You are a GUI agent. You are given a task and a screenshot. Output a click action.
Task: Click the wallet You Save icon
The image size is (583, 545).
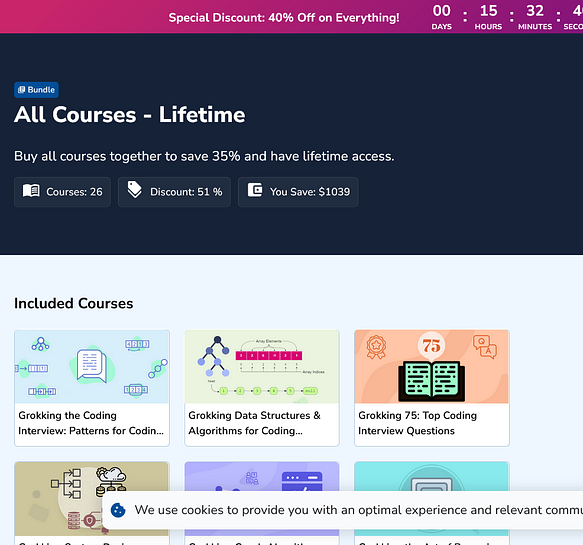coord(255,190)
